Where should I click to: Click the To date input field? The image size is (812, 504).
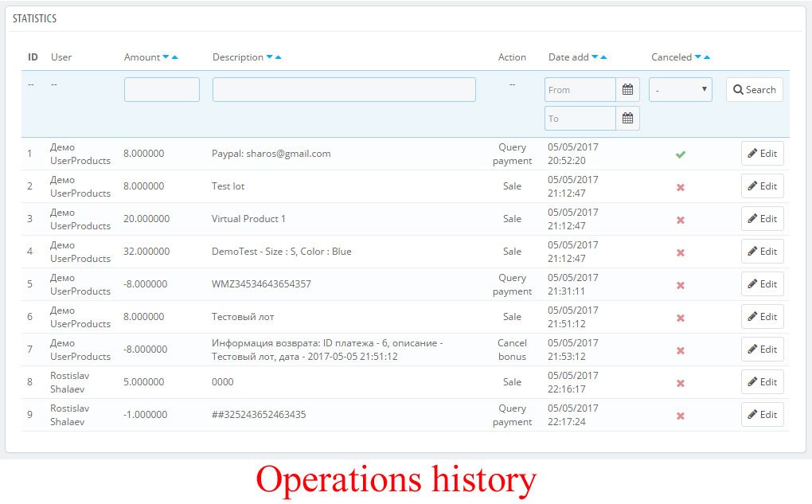(580, 119)
